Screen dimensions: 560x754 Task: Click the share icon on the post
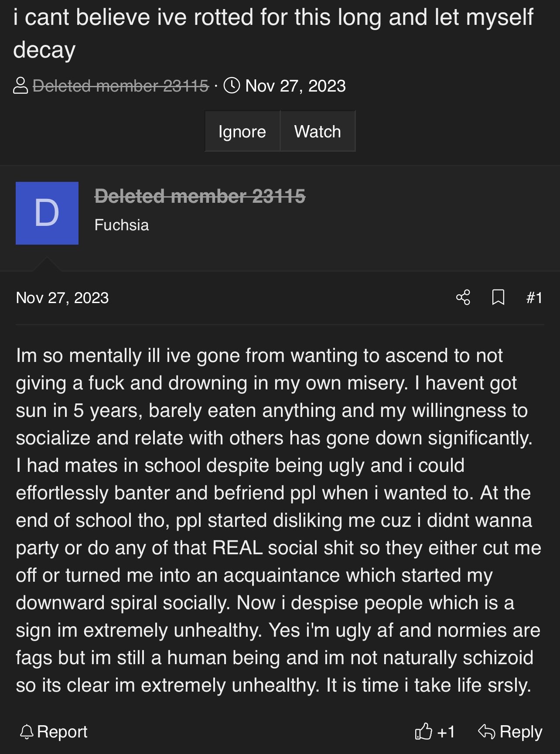point(463,297)
